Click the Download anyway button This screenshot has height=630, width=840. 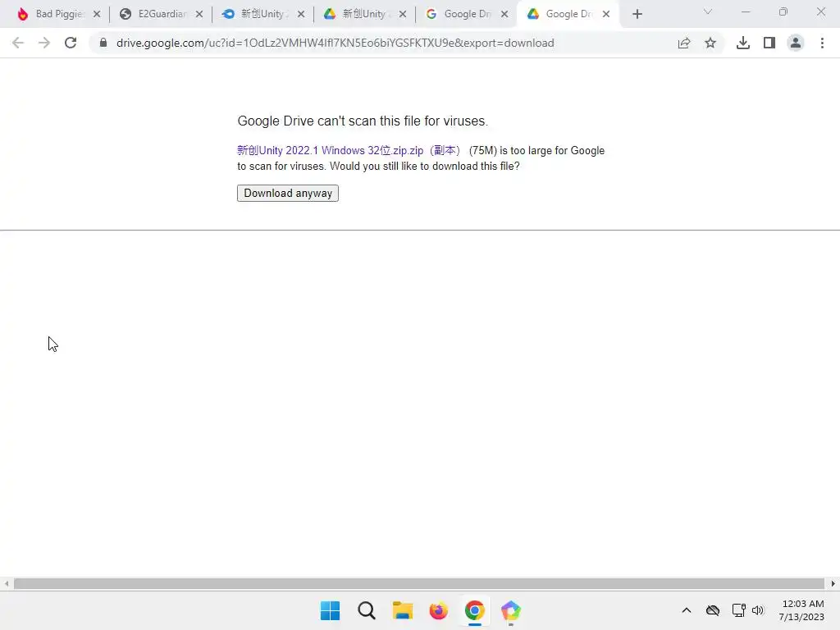coord(288,193)
